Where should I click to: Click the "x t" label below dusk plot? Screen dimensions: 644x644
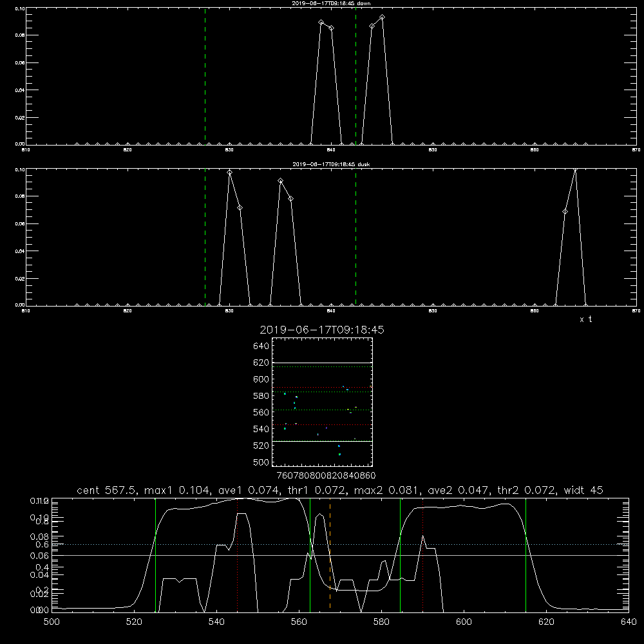click(585, 319)
